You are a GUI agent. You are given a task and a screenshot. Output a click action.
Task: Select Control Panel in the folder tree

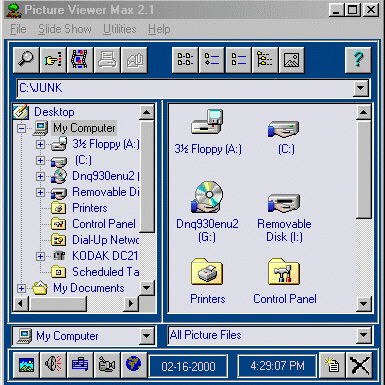104,224
